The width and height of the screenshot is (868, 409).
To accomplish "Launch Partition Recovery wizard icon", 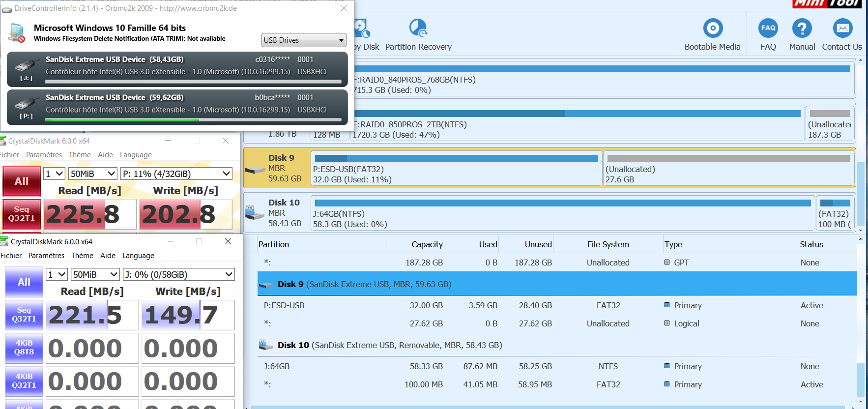I will click(x=418, y=29).
